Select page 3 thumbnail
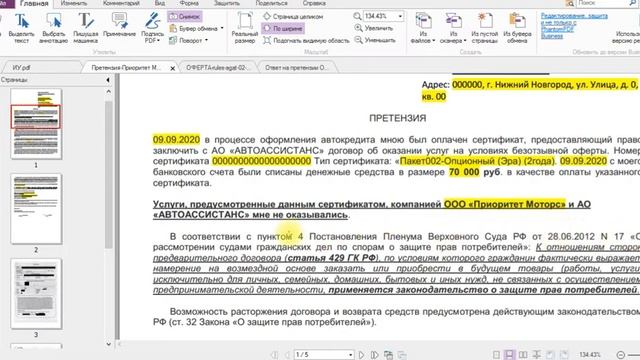The height and width of the screenshot is (360, 640). [x=36, y=293]
